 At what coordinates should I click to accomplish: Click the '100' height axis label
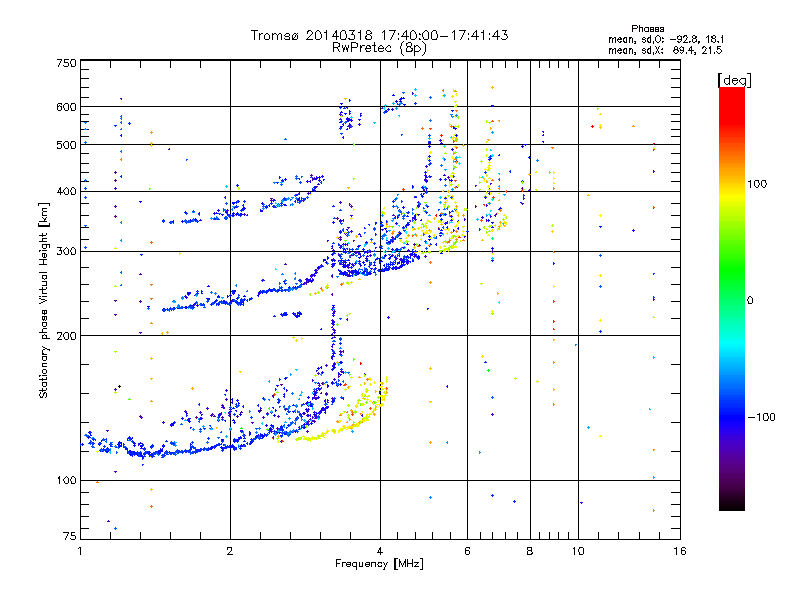tap(66, 481)
